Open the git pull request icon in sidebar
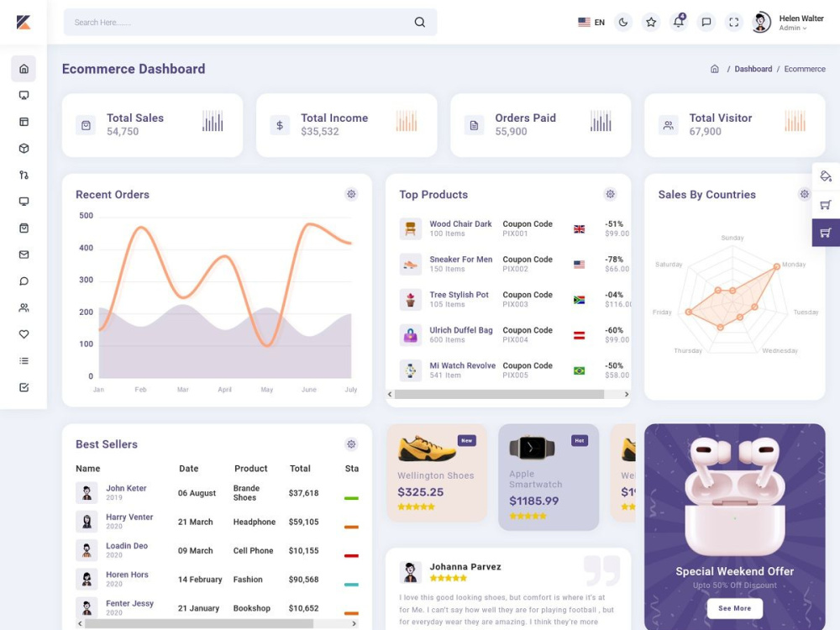 click(24, 175)
